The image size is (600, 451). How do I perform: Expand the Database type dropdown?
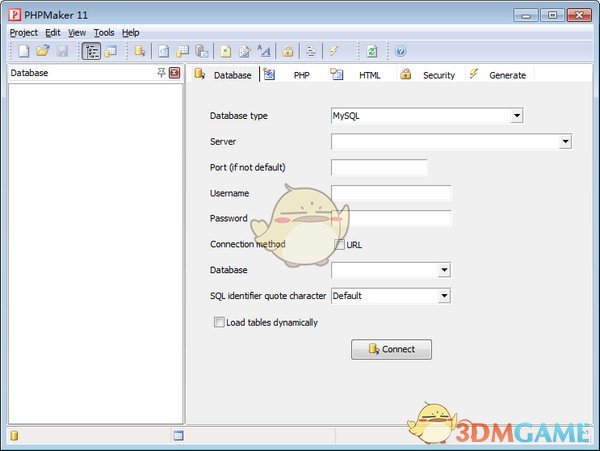point(516,116)
